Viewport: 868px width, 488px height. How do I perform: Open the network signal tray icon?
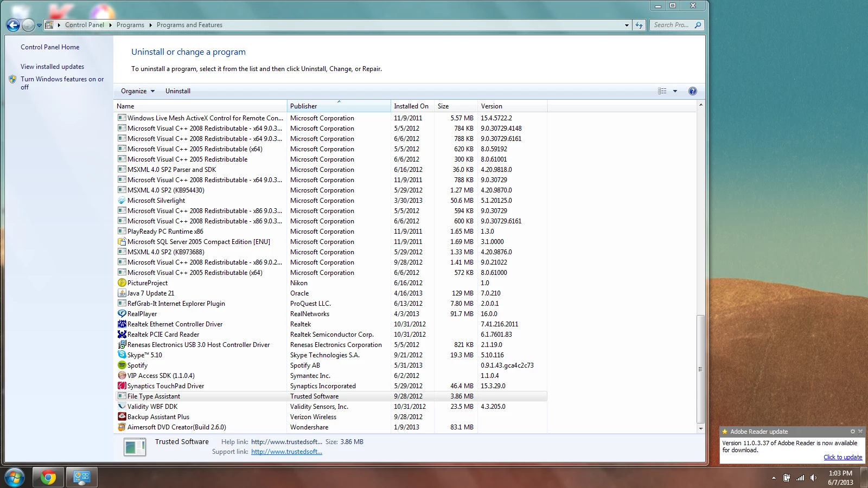click(x=800, y=478)
